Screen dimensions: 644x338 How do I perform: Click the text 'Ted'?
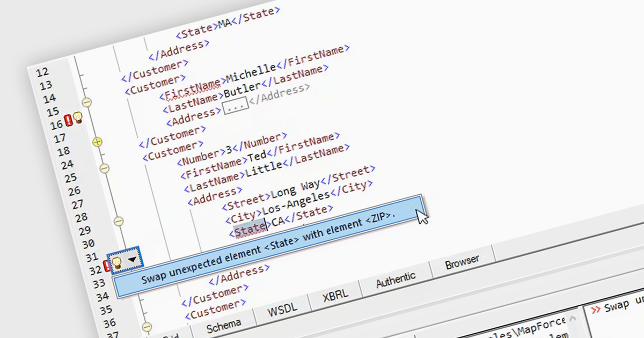pos(257,157)
